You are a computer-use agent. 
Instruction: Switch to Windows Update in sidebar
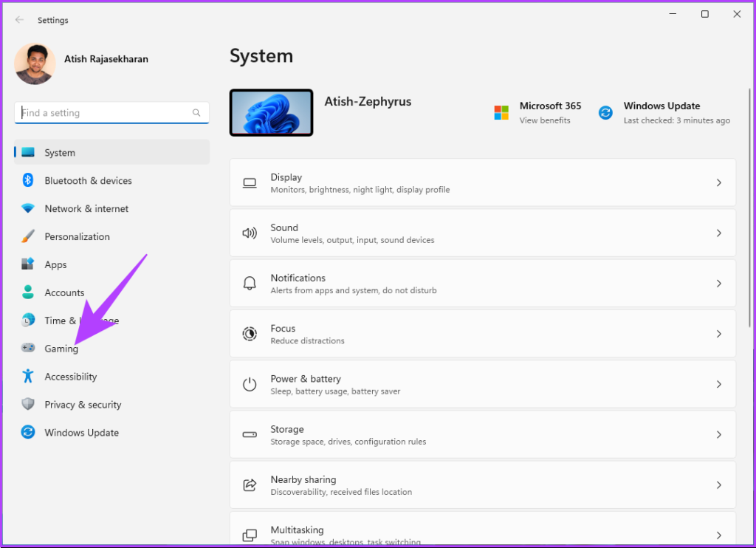81,433
